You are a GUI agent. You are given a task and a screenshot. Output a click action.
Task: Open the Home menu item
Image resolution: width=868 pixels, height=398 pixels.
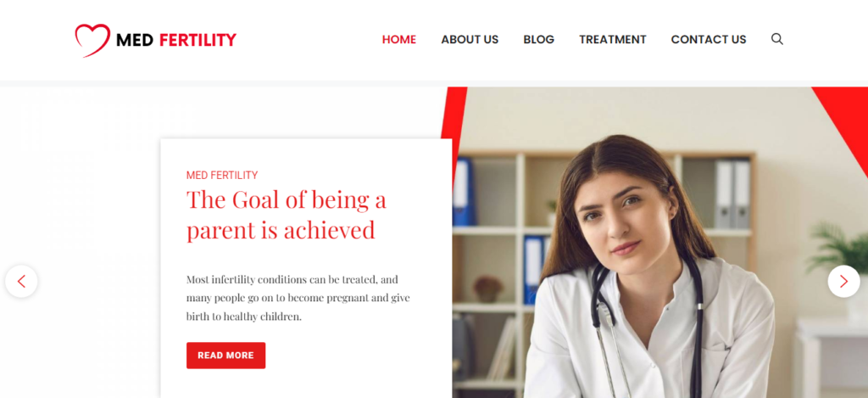(x=399, y=39)
